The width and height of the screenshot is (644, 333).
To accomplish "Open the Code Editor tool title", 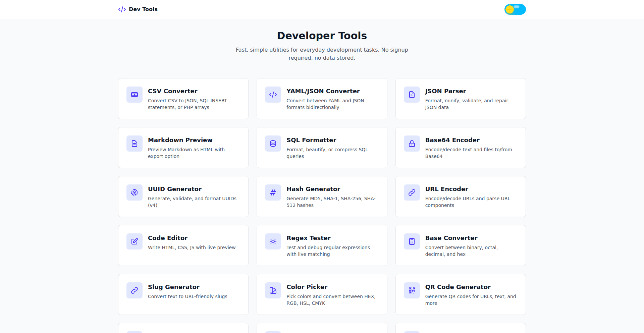I will pos(168,238).
